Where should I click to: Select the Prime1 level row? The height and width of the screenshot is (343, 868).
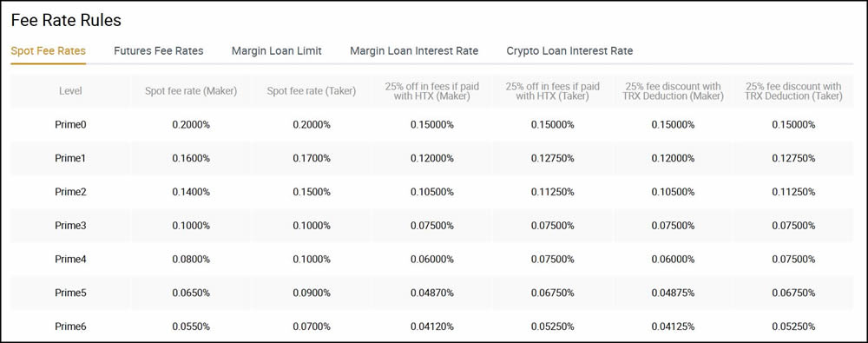[x=431, y=159]
